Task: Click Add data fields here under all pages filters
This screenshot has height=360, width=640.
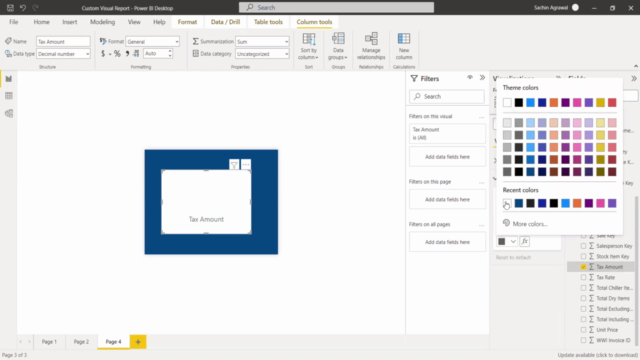Action: [x=447, y=242]
